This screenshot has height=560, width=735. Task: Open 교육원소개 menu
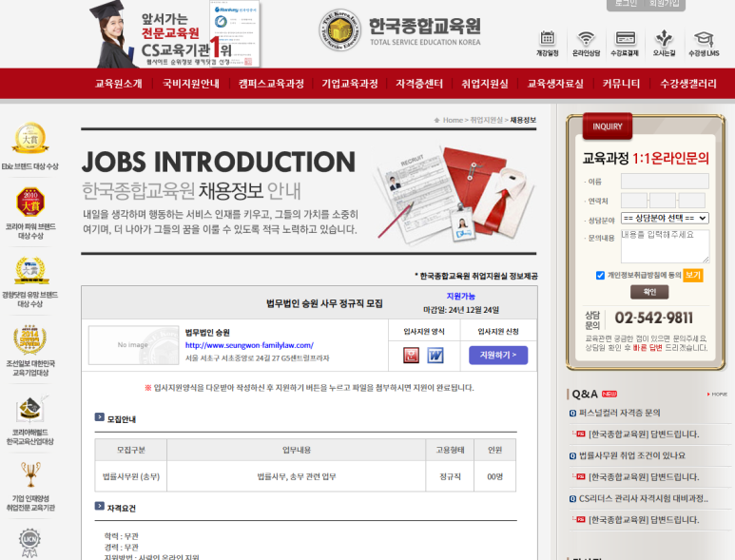click(x=118, y=84)
